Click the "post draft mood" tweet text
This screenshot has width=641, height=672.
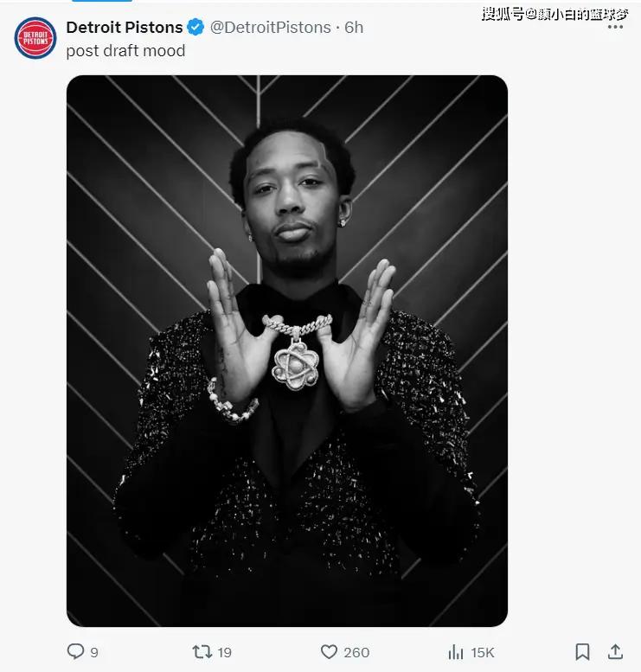[125, 51]
